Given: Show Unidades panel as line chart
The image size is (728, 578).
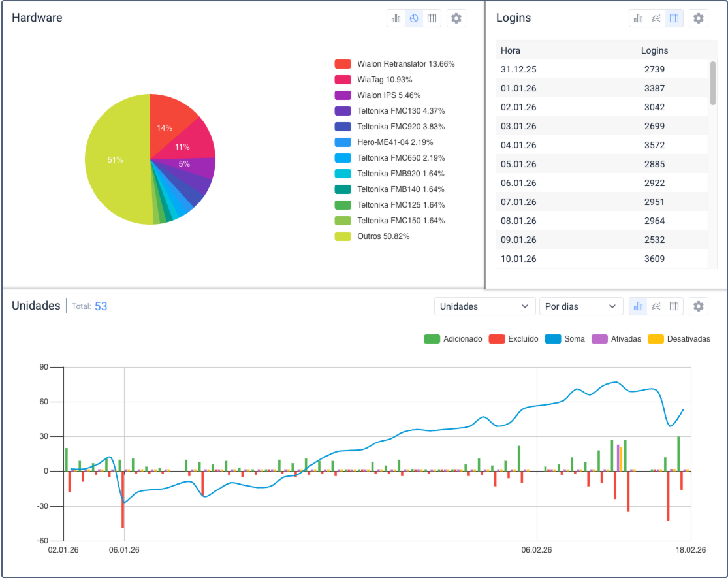Looking at the screenshot, I should [656, 306].
